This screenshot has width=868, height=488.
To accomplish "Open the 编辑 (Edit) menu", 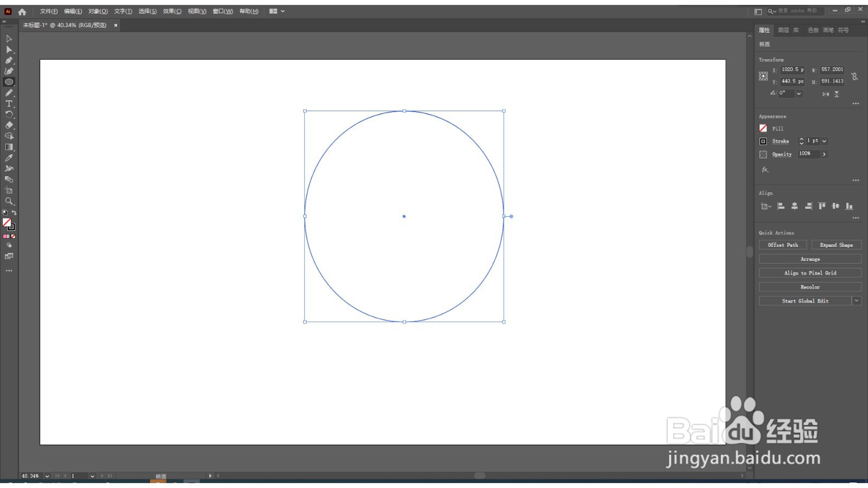I will 73,11.
